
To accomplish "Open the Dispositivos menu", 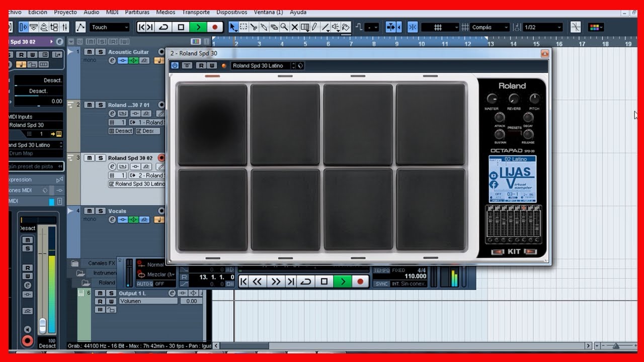I will (x=232, y=12).
